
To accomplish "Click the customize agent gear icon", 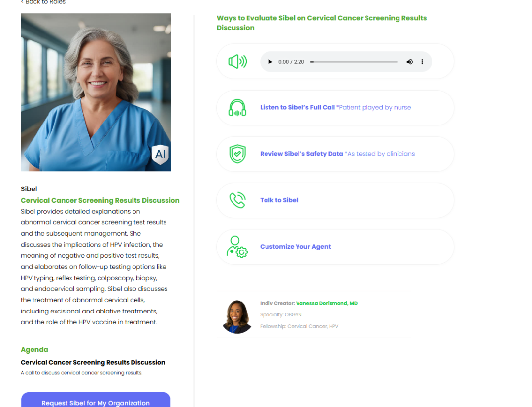I will coord(237,247).
